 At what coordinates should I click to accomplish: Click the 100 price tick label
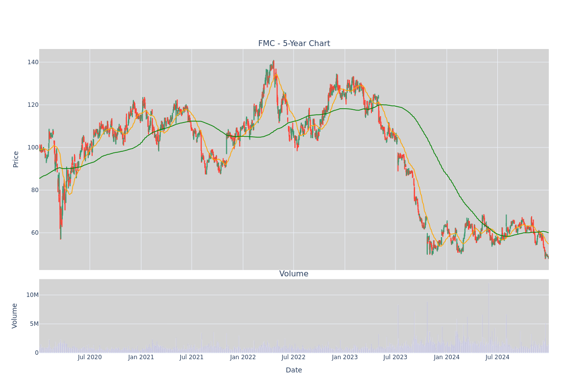(33, 147)
